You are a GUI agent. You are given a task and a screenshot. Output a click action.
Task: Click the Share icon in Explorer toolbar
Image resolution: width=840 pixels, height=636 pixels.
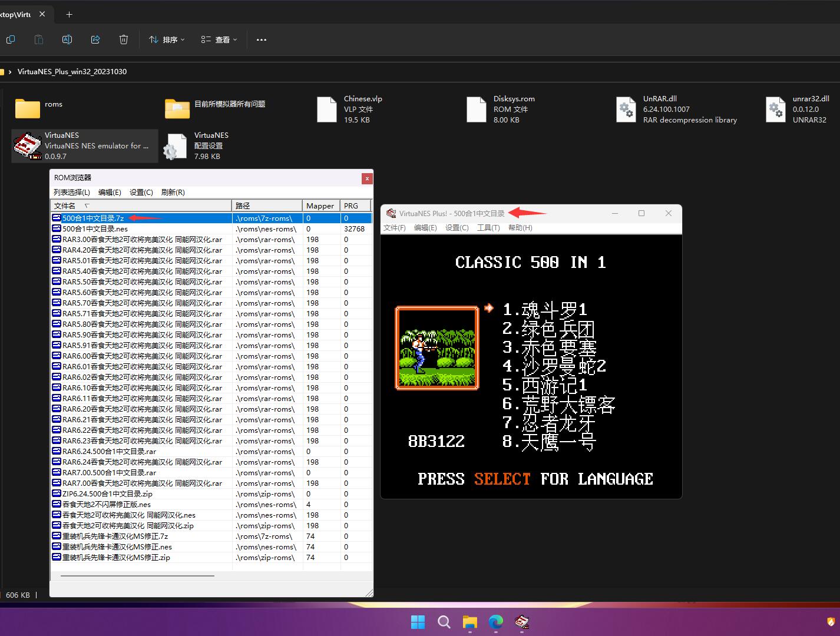(x=95, y=39)
